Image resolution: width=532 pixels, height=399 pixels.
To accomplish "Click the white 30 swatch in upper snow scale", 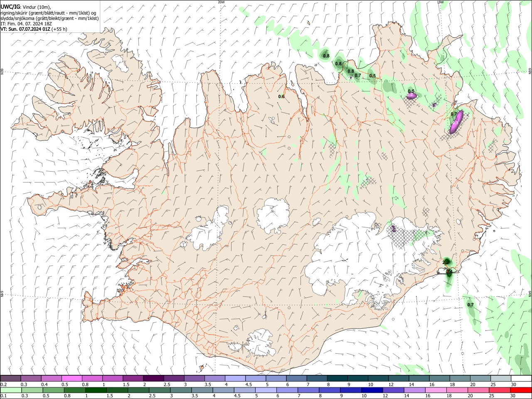I will click(522, 378).
